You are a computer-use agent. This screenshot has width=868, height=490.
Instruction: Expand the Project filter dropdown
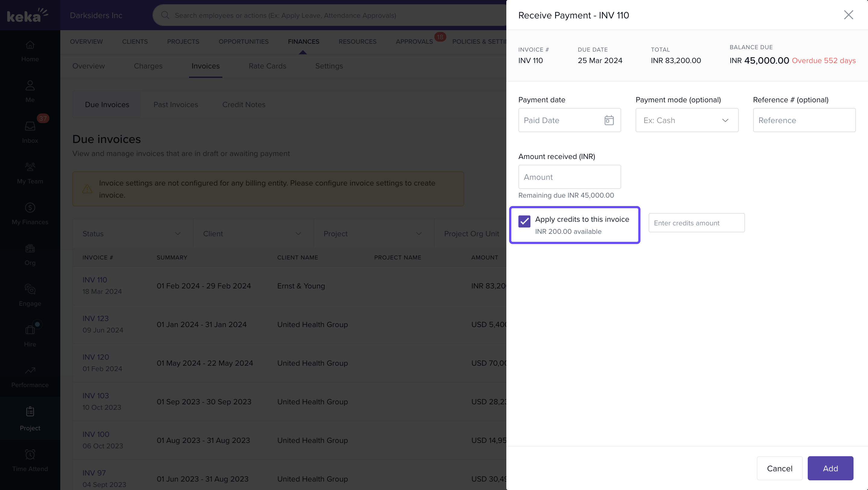pyautogui.click(x=373, y=234)
